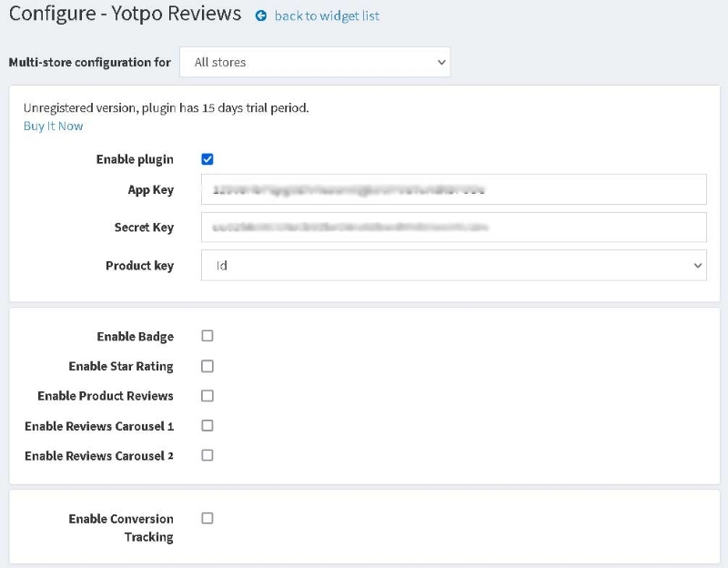Follow the Buy It Now link
The width and height of the screenshot is (728, 568).
(x=53, y=126)
